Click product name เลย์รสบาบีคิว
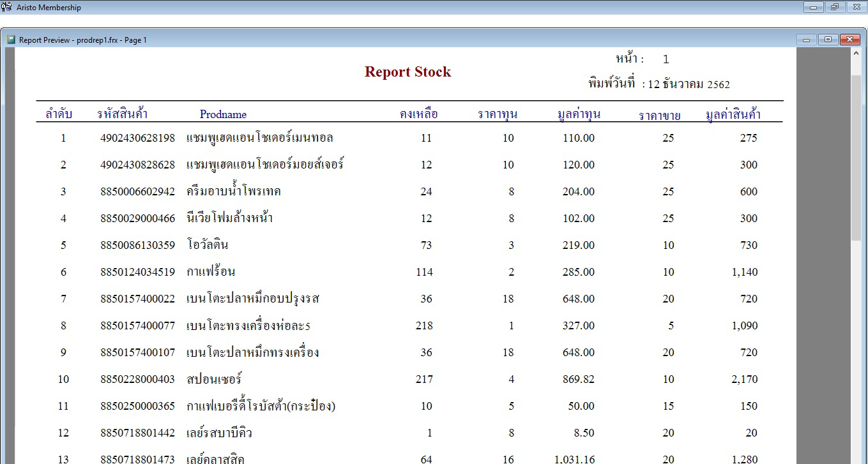The height and width of the screenshot is (464, 868). coord(219,433)
